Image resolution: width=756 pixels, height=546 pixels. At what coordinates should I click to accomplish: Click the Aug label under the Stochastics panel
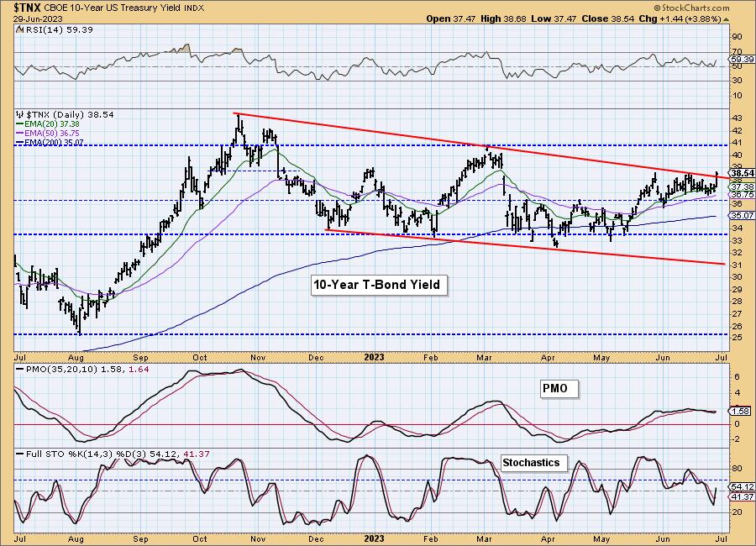click(x=76, y=538)
